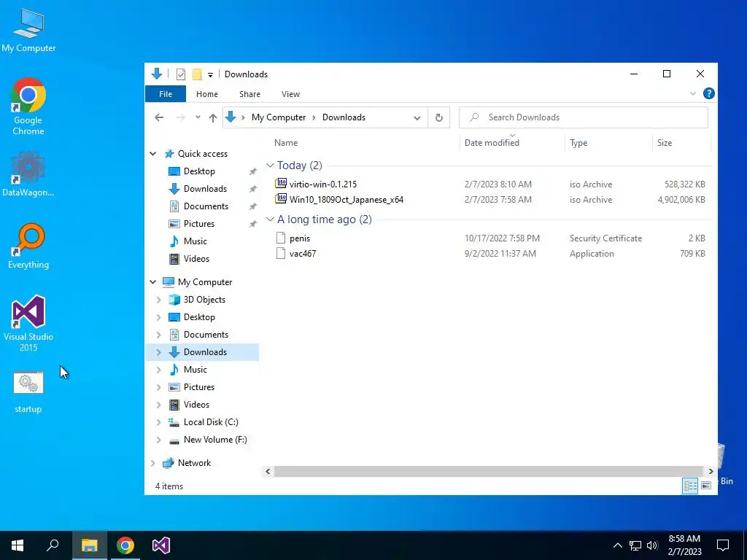Open DataWagon desktop shortcut
Image resolution: width=747 pixels, height=560 pixels.
click(x=28, y=174)
